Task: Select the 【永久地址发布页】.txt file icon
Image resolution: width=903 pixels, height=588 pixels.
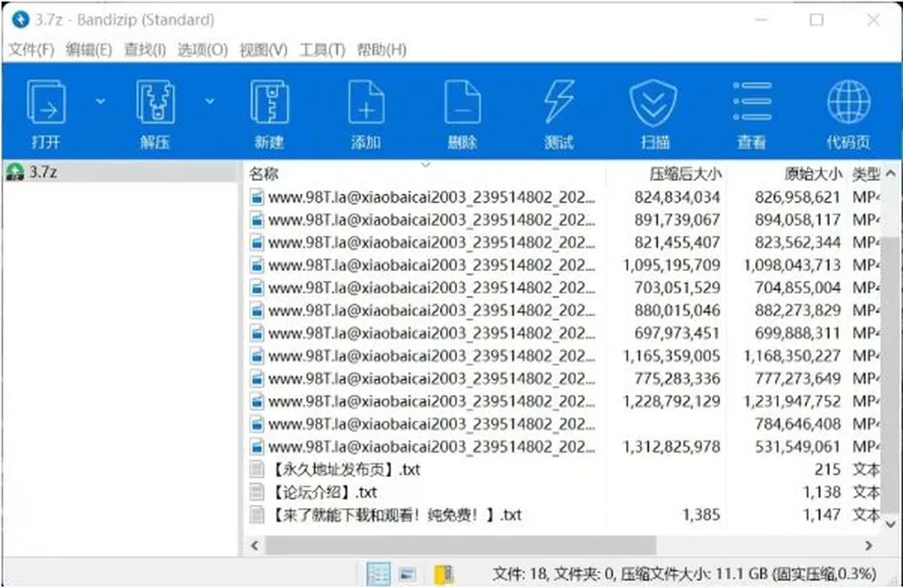Action: (x=257, y=469)
